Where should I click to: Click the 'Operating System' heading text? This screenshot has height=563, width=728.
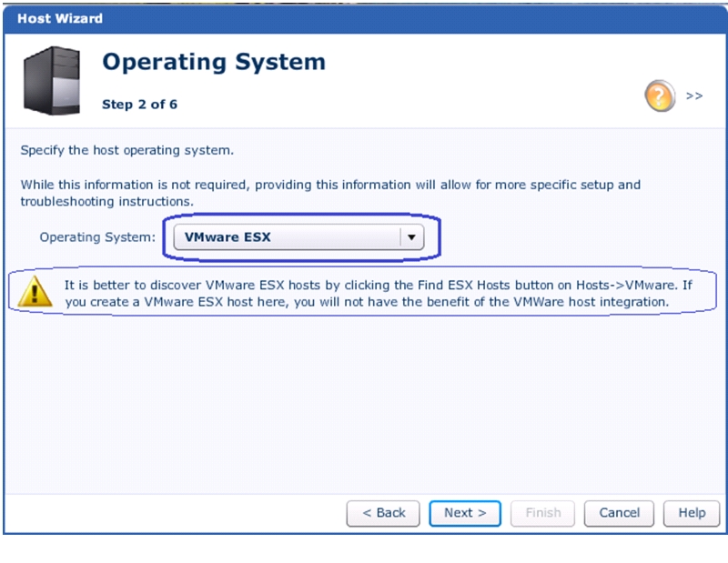pos(214,62)
